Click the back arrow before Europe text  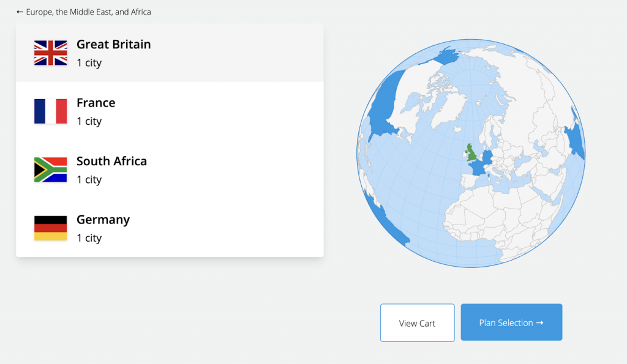[20, 12]
